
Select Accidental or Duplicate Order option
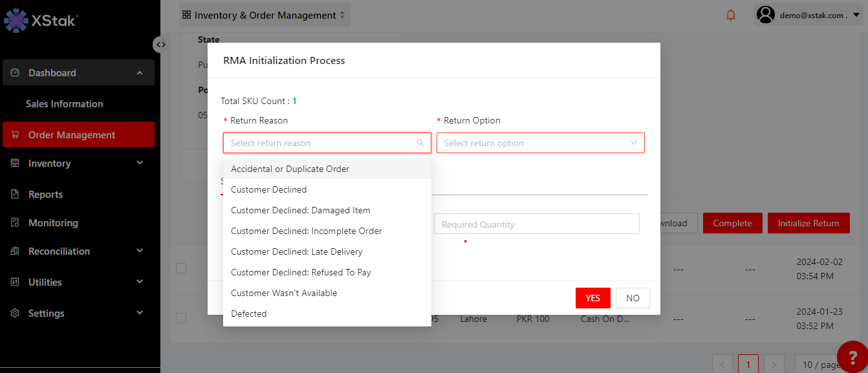pyautogui.click(x=290, y=169)
